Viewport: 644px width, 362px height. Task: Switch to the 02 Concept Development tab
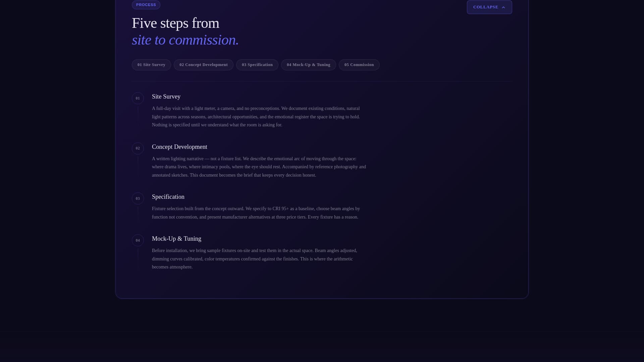(203, 65)
